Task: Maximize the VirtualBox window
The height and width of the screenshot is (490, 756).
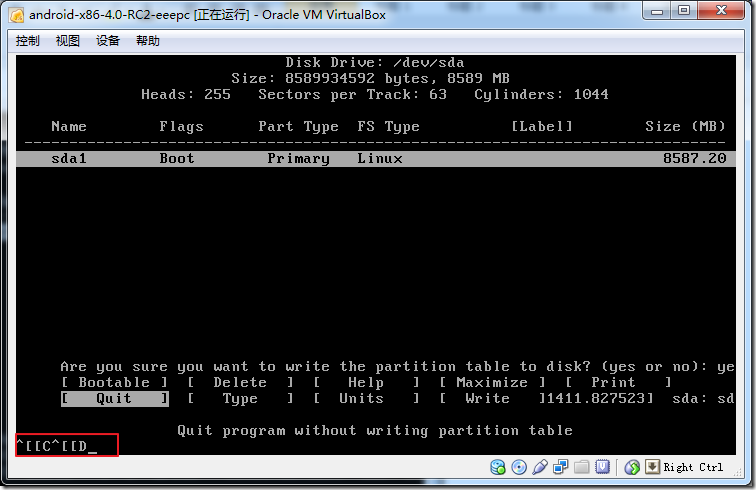Action: (x=684, y=10)
